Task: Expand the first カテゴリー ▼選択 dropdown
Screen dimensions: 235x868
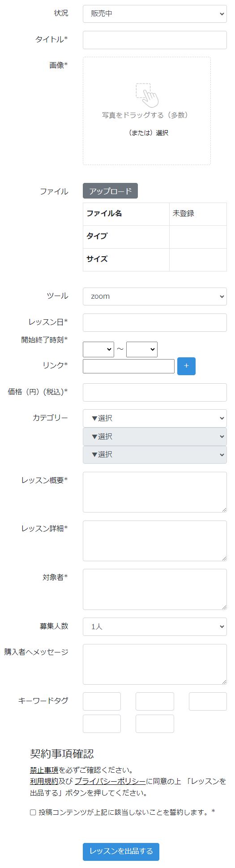Action: click(x=155, y=419)
